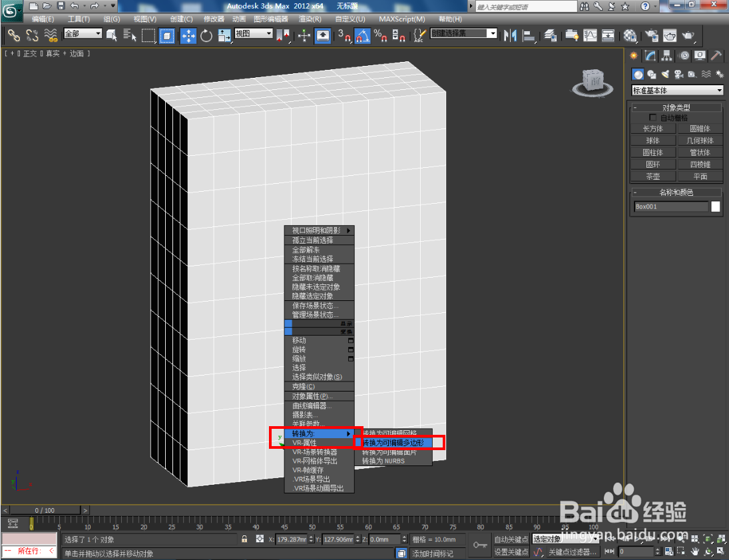Click Use Pivot Point Center icon

coord(283,35)
